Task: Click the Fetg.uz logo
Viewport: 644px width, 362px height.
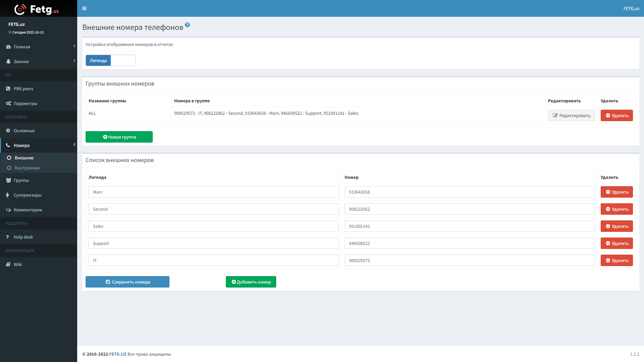Action: coord(37,9)
